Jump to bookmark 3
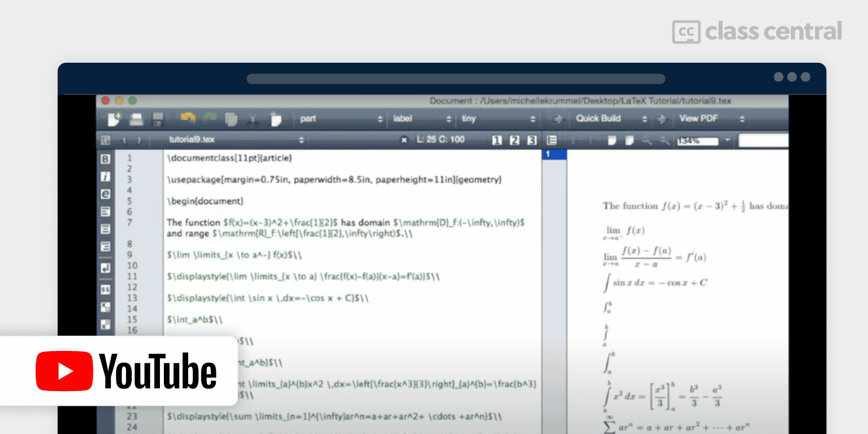 pyautogui.click(x=532, y=140)
